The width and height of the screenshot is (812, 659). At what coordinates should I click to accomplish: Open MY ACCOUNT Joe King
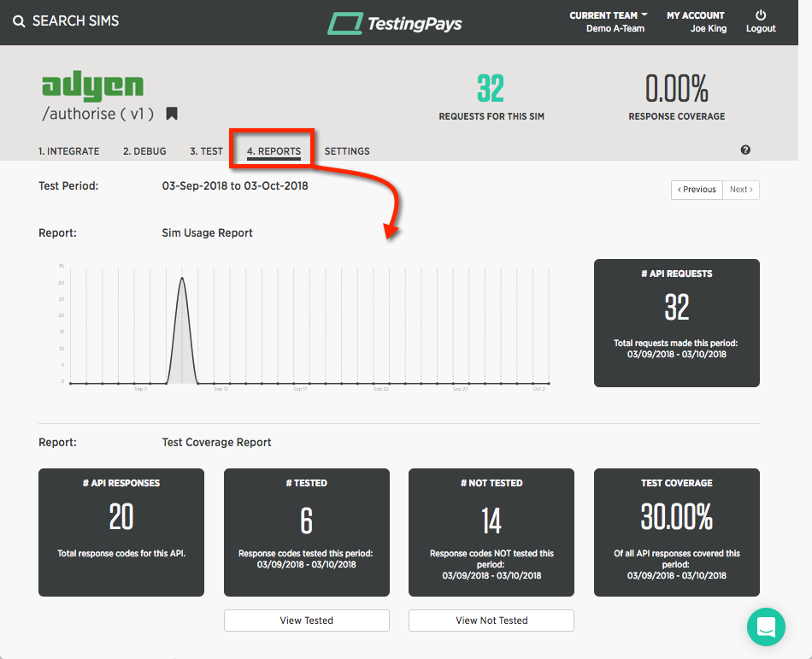tap(696, 21)
